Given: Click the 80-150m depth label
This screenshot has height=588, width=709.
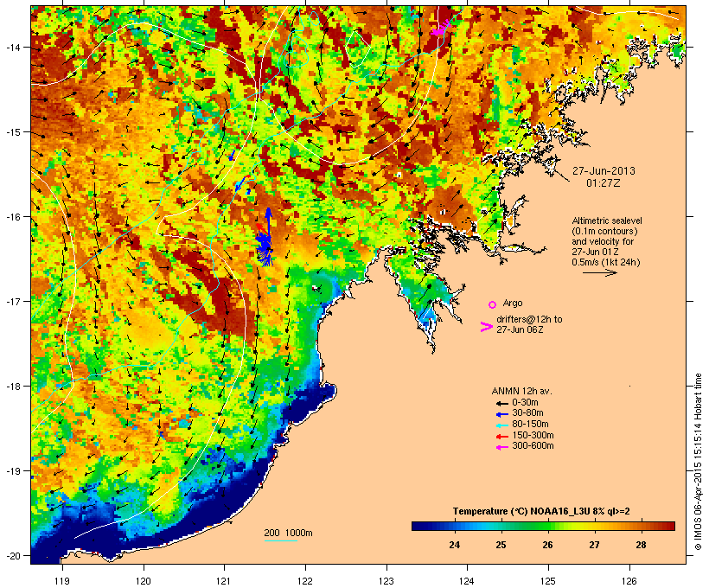Looking at the screenshot, I should [x=530, y=425].
